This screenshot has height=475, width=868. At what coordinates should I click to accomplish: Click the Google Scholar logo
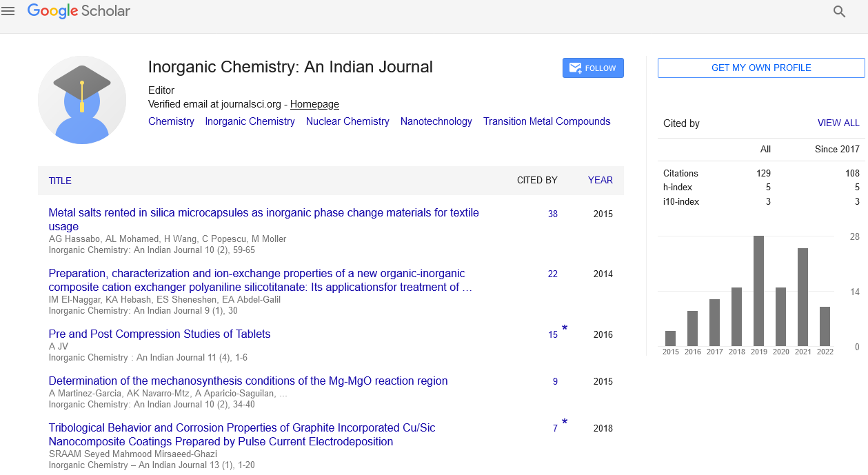coord(79,12)
